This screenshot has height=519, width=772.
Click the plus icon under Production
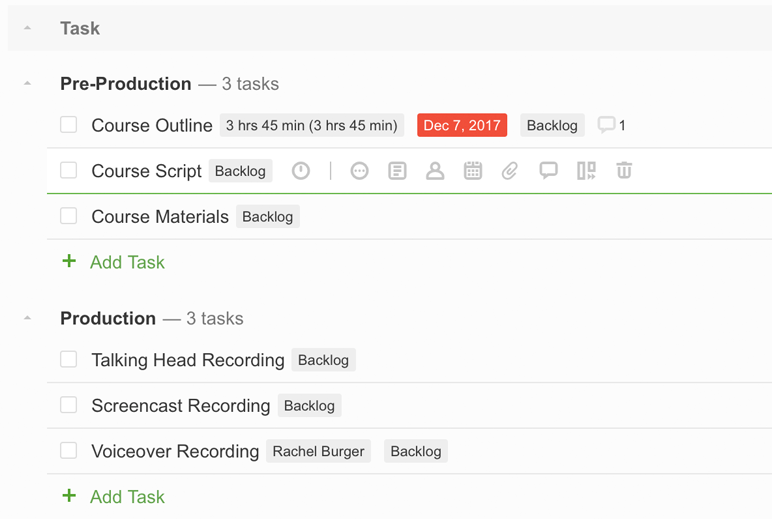coord(69,496)
